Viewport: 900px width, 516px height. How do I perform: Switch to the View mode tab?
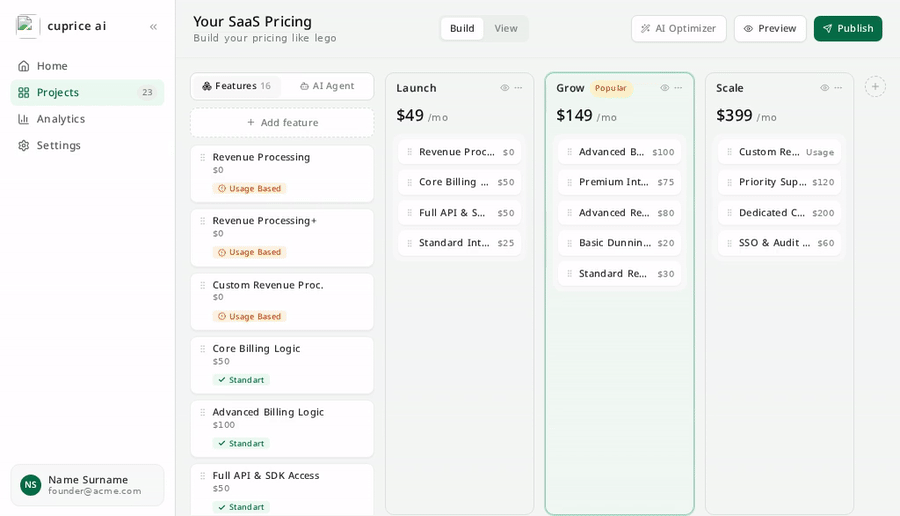[506, 28]
